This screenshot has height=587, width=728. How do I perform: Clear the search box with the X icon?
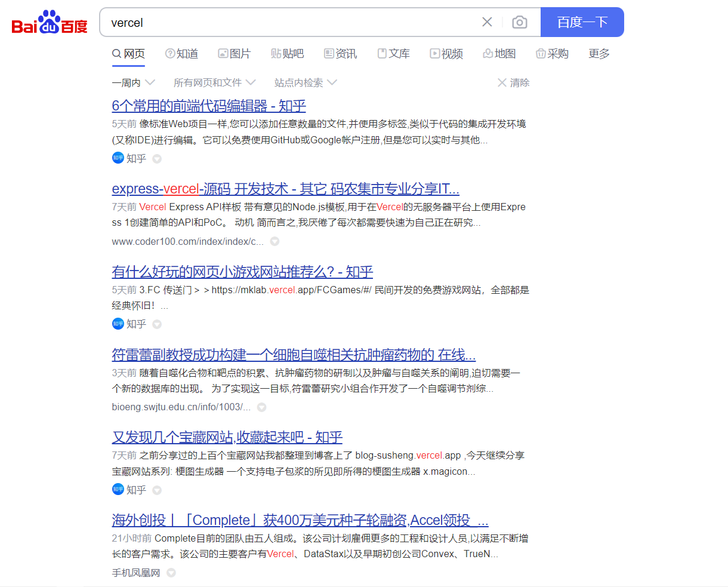coord(487,21)
